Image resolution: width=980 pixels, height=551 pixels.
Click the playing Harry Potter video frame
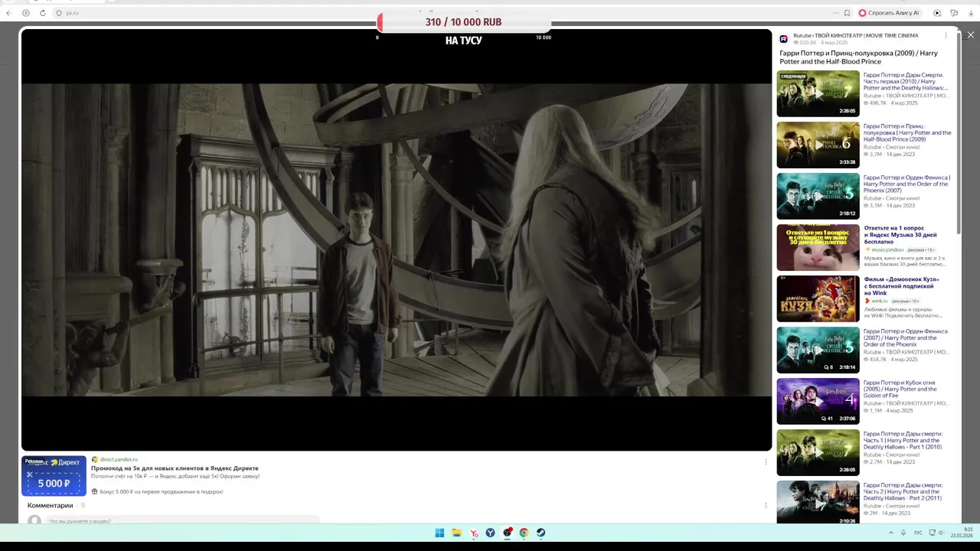click(x=397, y=240)
